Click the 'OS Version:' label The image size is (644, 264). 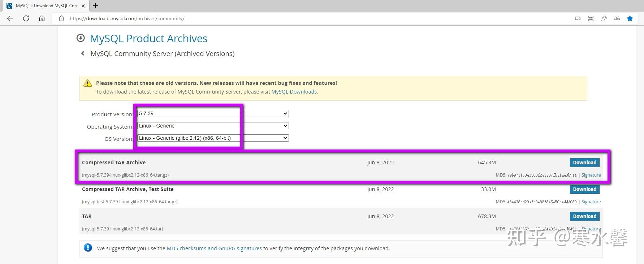pos(119,139)
